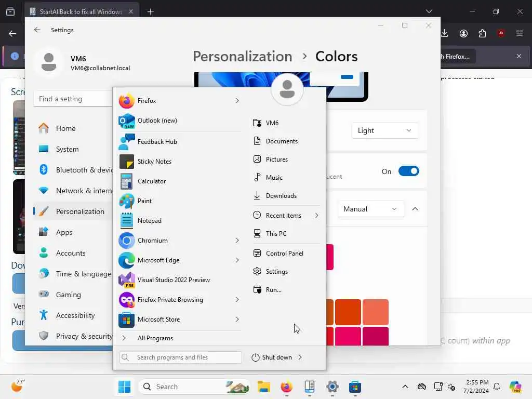
Task: Open Paint application
Action: point(179,201)
